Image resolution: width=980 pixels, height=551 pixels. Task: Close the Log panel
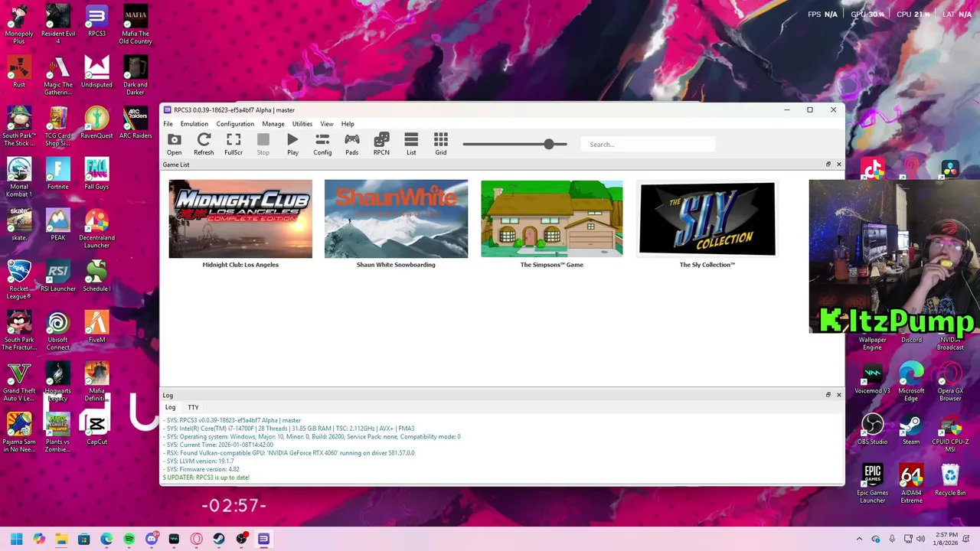point(838,395)
